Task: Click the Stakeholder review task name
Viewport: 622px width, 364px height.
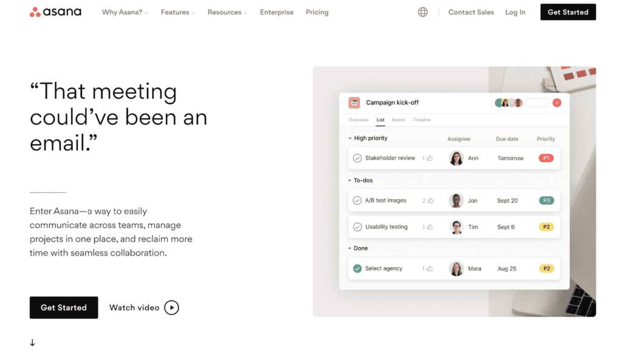Action: [x=390, y=158]
